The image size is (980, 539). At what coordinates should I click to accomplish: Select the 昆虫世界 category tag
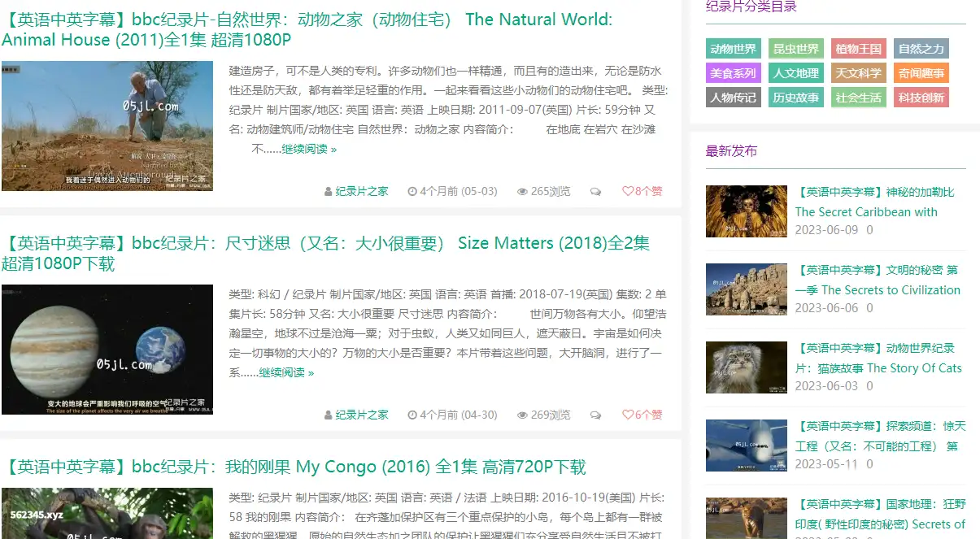pos(796,49)
